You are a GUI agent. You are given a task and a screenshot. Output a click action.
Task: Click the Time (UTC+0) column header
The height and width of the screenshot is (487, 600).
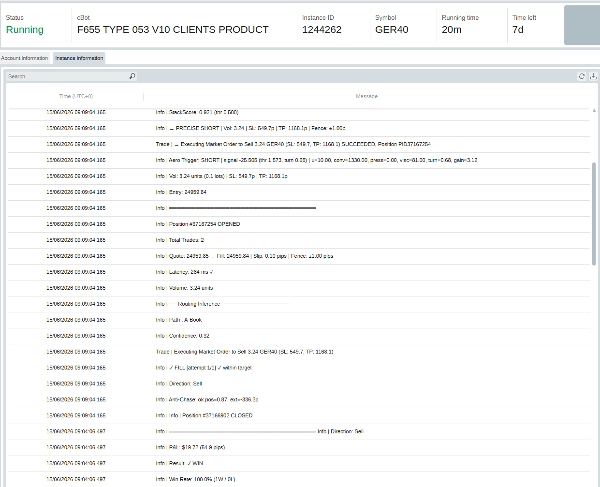[x=76, y=96]
